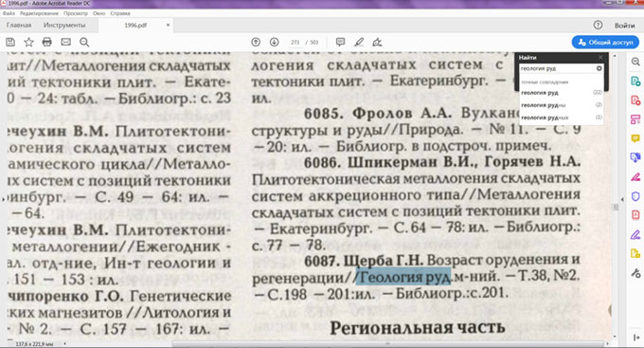Expand the left navigation pane with the edge arrow

point(3,199)
